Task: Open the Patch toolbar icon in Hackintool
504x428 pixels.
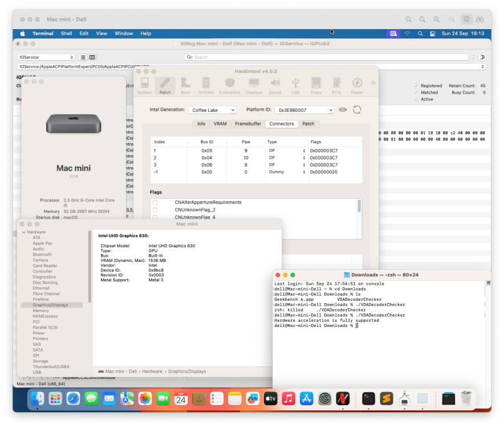Action: (165, 86)
